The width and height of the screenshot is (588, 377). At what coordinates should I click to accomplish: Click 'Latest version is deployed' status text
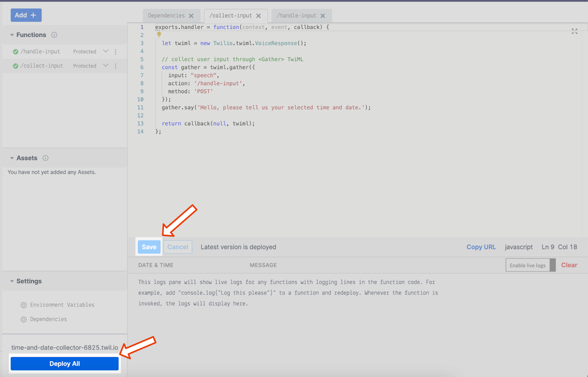[x=238, y=247]
